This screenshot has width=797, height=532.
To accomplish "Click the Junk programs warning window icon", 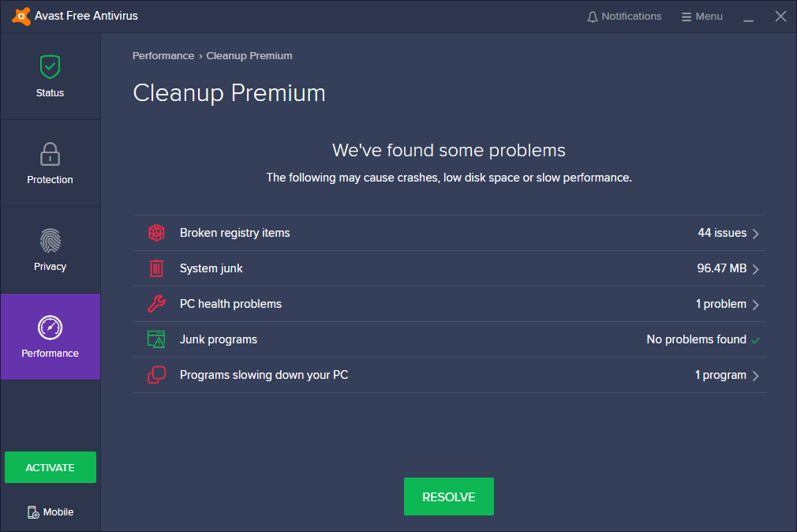I will 156,339.
